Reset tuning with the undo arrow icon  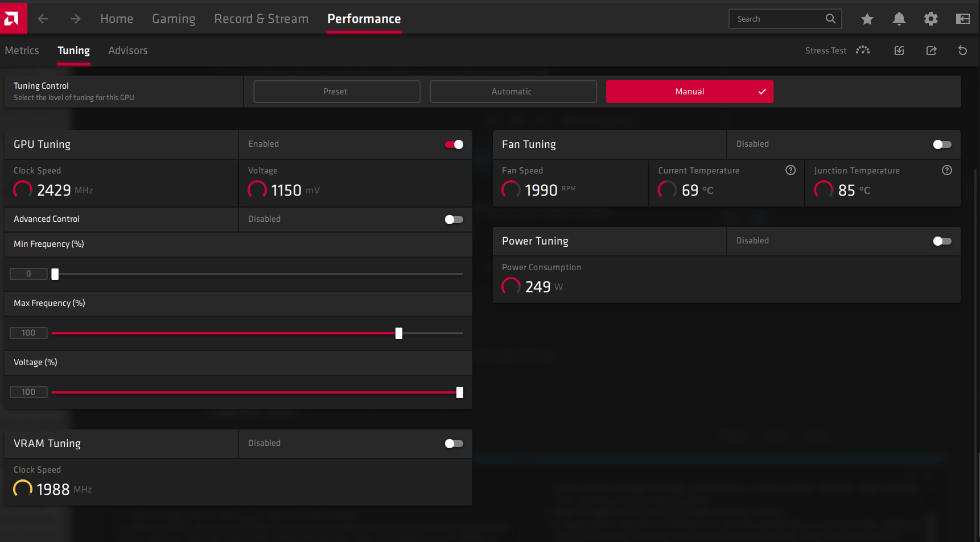(x=962, y=51)
